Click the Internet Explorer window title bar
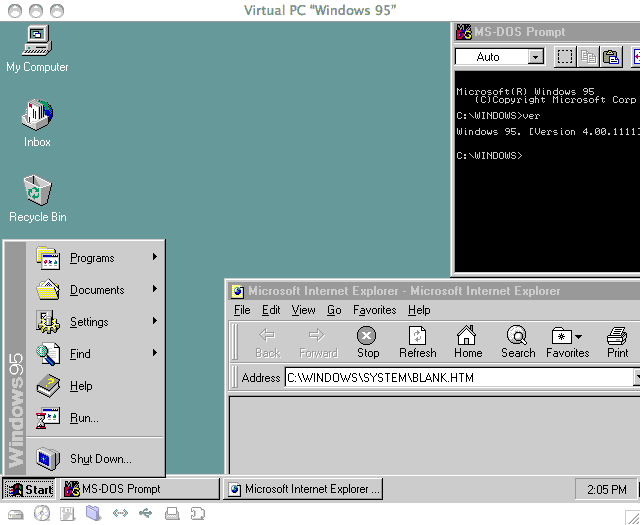 434,291
